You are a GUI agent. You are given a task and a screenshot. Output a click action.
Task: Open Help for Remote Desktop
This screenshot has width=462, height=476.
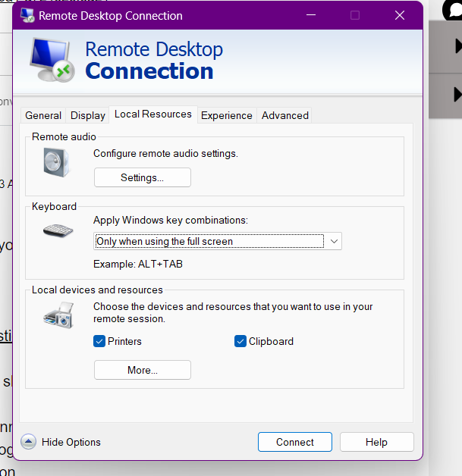tap(376, 442)
